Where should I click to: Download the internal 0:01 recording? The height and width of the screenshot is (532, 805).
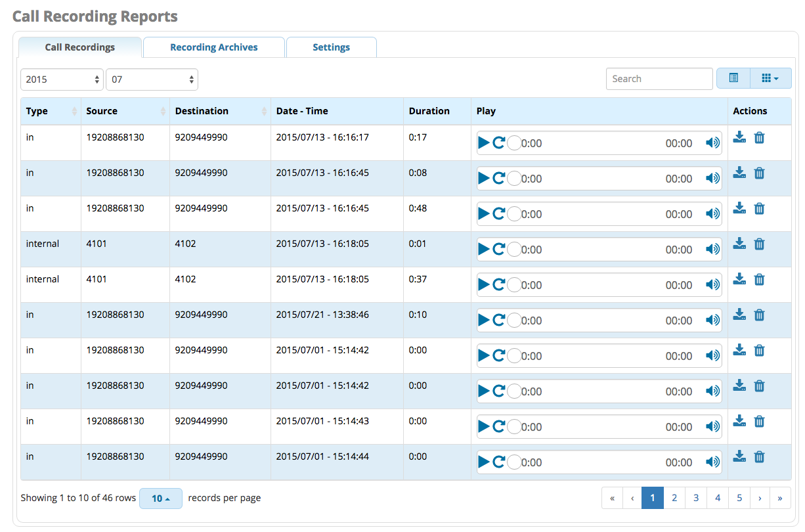[x=739, y=244]
